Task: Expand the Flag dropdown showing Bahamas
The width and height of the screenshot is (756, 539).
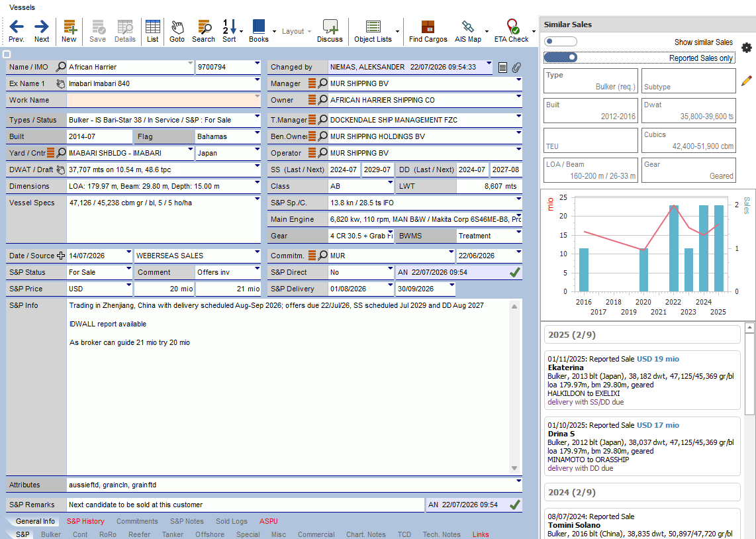Action: tap(257, 133)
